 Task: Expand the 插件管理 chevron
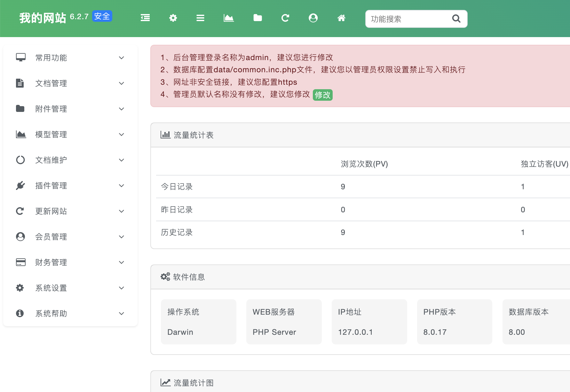122,185
